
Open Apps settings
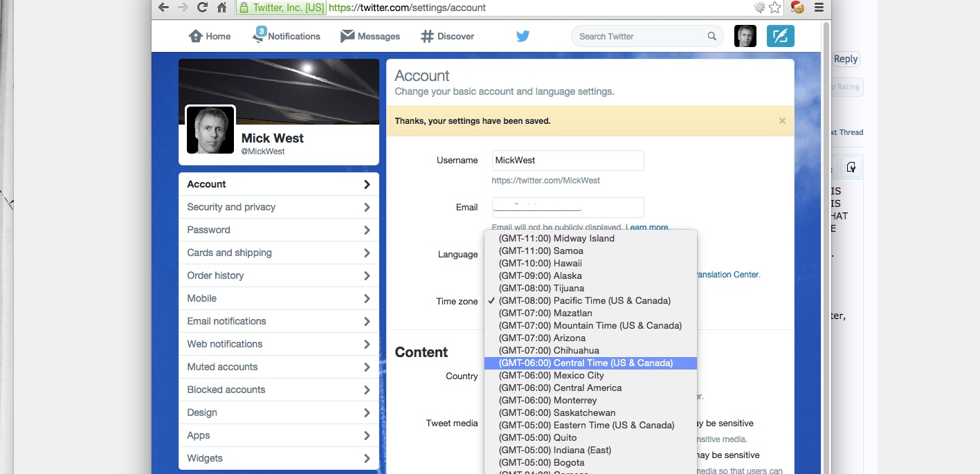(x=279, y=435)
